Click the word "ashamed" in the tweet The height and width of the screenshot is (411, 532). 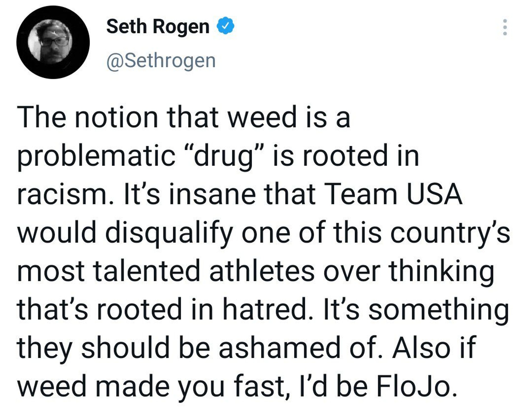[x=279, y=348]
